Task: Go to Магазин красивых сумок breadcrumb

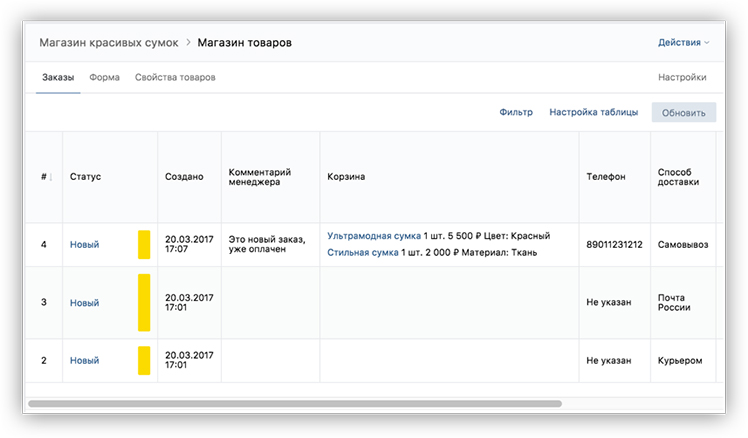Action: coord(109,42)
